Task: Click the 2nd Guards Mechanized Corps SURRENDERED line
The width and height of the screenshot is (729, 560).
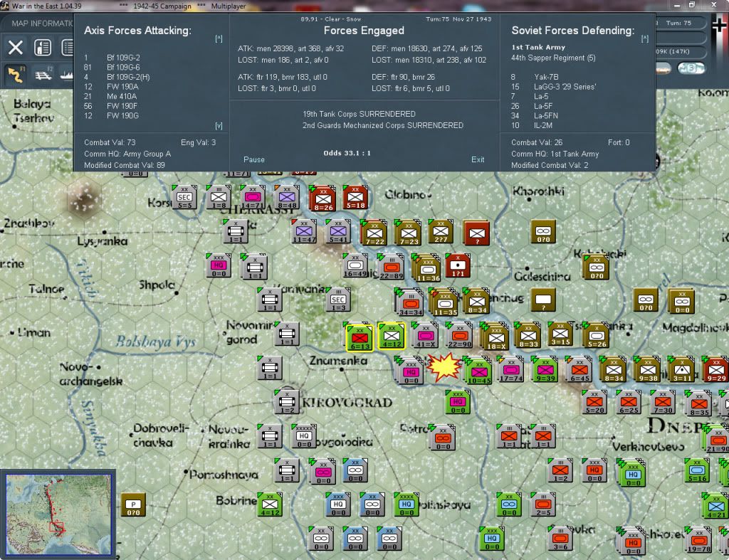Action: pos(382,125)
